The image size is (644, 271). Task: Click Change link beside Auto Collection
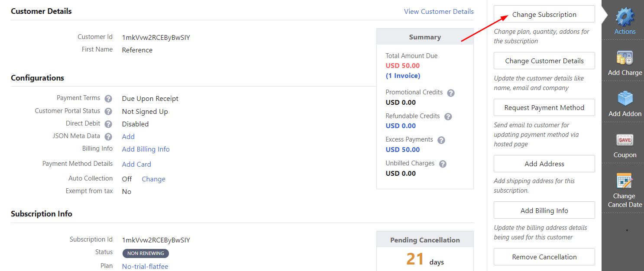(x=153, y=179)
